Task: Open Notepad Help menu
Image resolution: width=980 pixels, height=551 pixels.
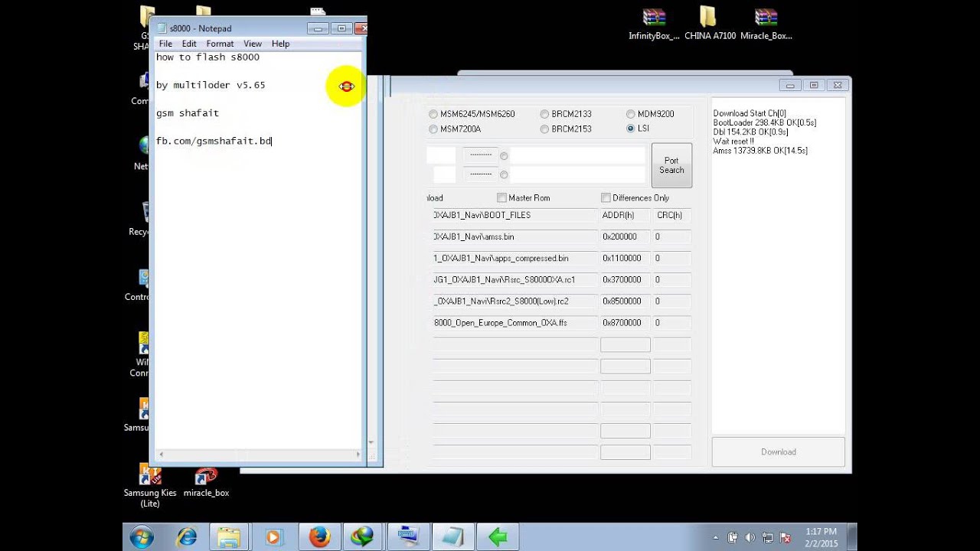Action: [280, 44]
